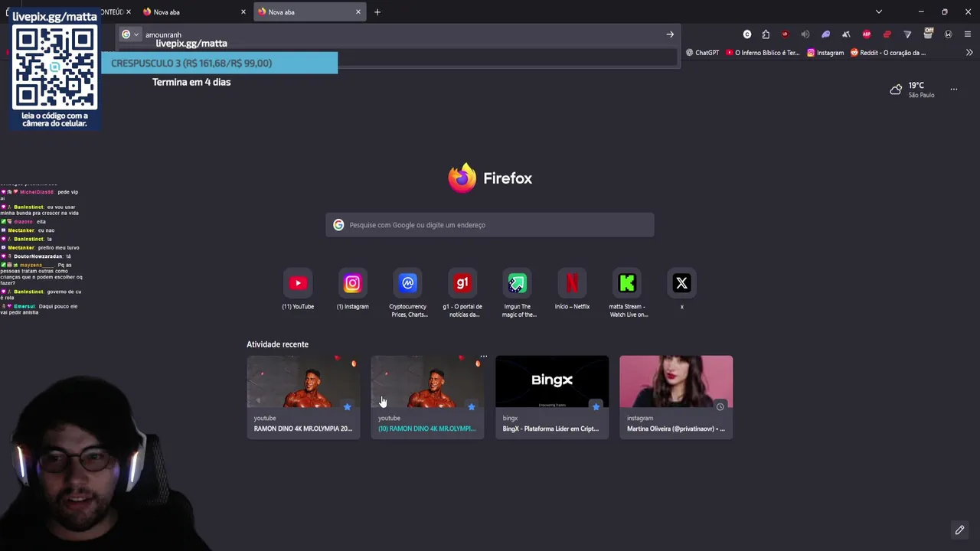
Task: Open the ChatGPT bookmark
Action: [x=702, y=53]
